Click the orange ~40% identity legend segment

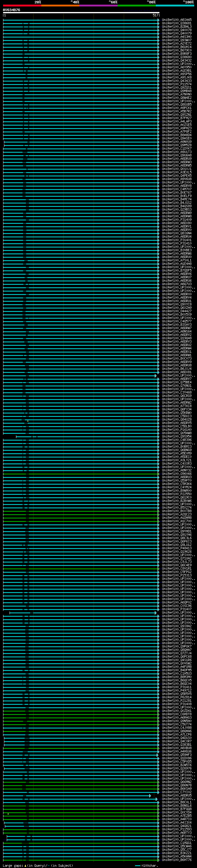(x=60, y=6)
